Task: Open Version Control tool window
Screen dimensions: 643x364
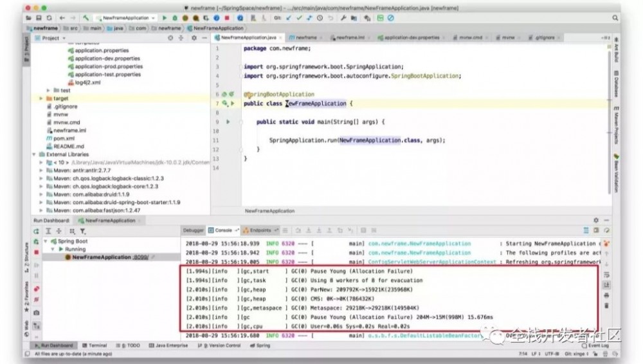Action: (x=219, y=345)
